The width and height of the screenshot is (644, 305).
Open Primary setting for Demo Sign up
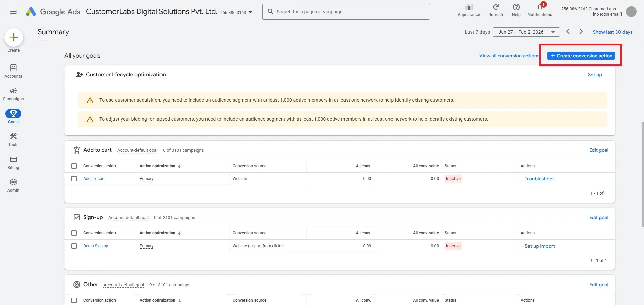pyautogui.click(x=147, y=246)
